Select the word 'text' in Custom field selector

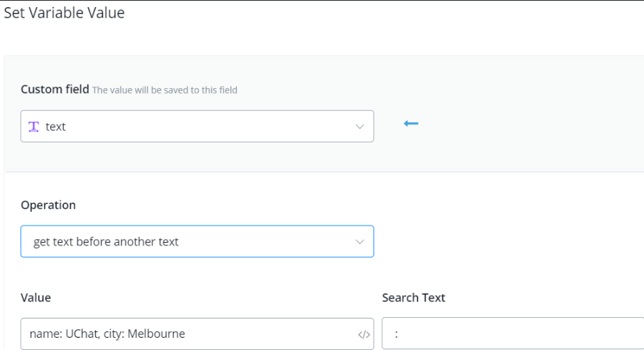point(56,127)
